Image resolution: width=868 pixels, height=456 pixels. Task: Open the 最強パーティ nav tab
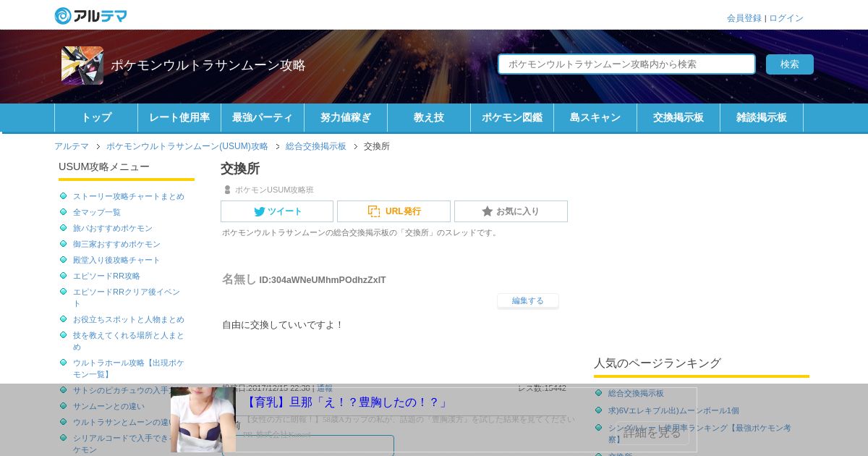click(263, 117)
